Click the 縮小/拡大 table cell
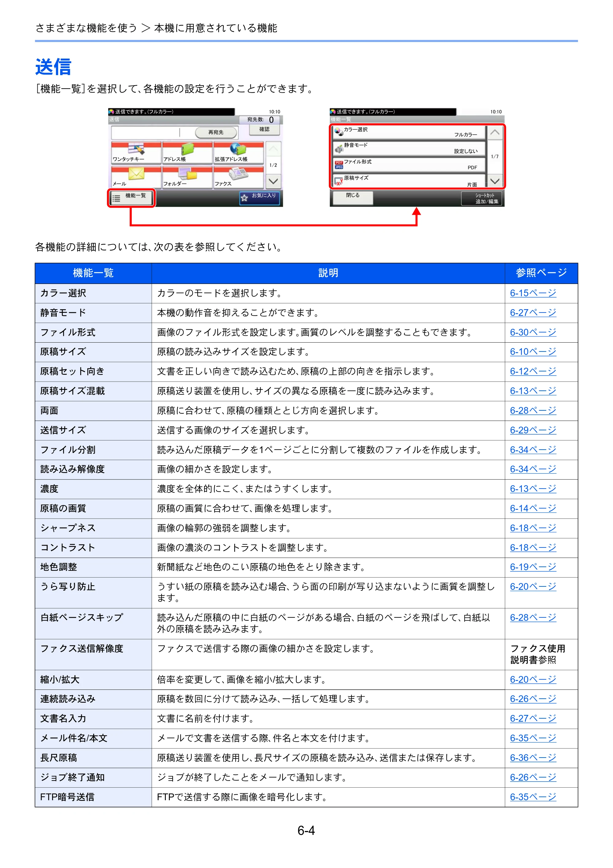The image size is (613, 868). coord(93,680)
